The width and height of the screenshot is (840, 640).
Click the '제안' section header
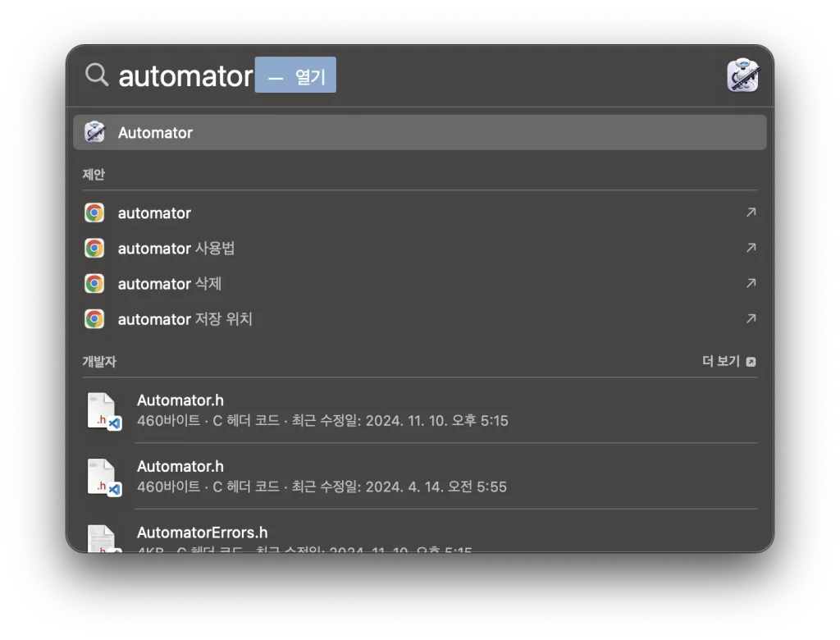[x=94, y=175]
